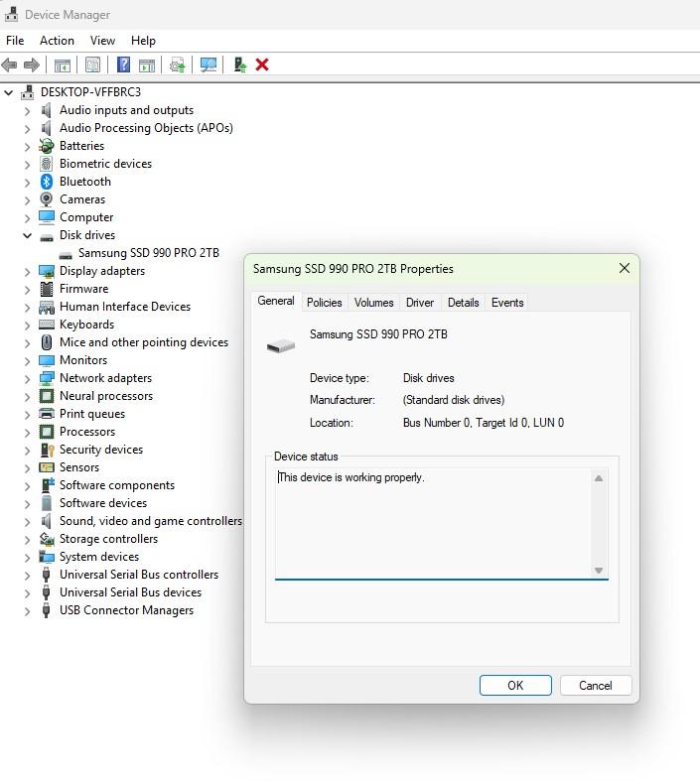Screen dimensions: 700x784
Task: Click the Show/Hide Console Tree icon
Action: coord(62,65)
